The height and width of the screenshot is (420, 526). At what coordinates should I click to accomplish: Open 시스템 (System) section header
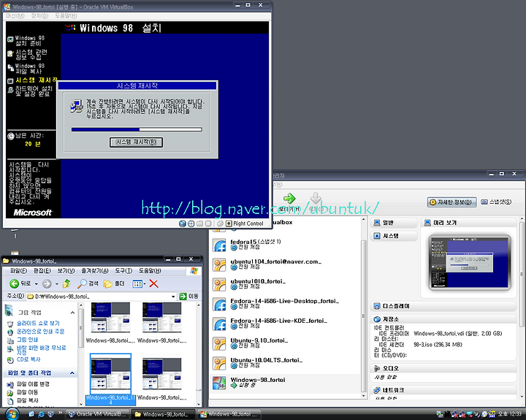[394, 236]
